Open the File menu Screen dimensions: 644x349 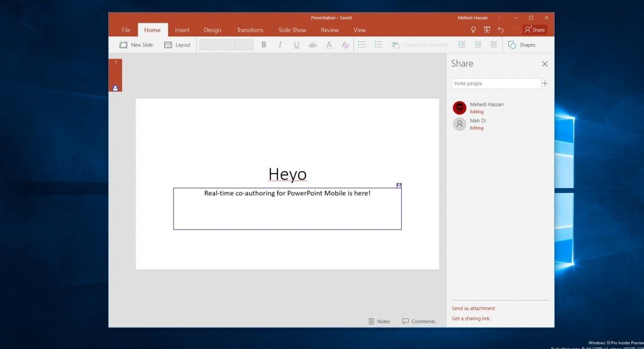coord(126,30)
